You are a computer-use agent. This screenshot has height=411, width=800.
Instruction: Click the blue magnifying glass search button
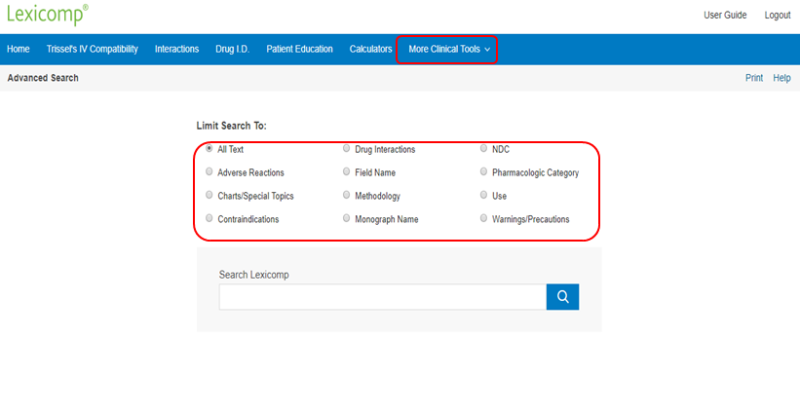coord(562,297)
